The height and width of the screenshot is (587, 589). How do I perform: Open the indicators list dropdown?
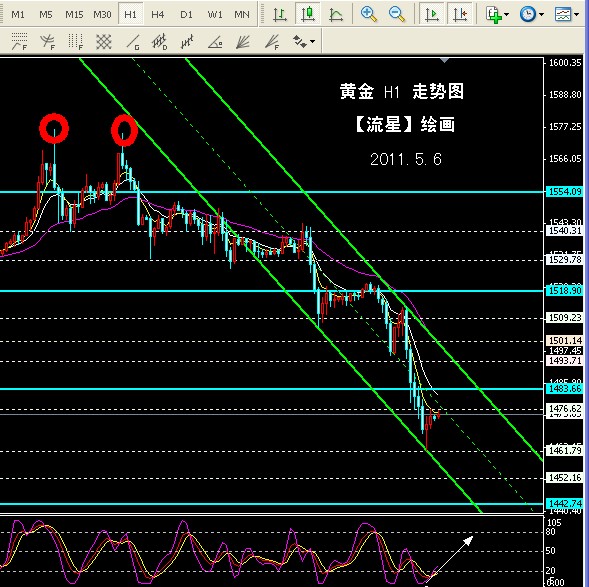[x=497, y=14]
